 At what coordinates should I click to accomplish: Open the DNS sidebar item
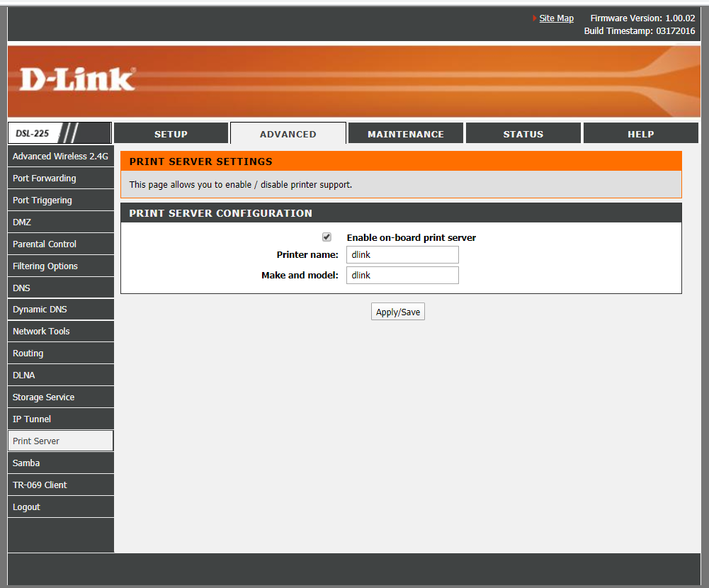(61, 288)
